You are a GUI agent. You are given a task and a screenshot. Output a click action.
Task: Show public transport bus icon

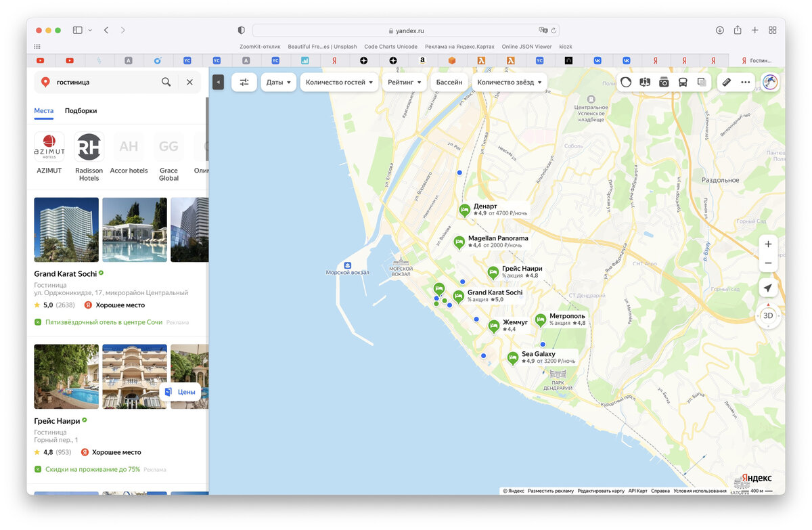pos(683,82)
